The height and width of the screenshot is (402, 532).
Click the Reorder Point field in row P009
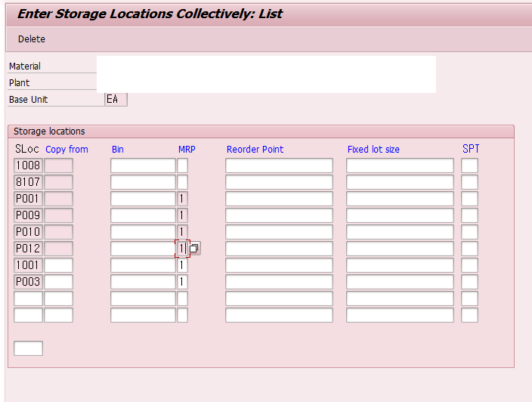(280, 215)
